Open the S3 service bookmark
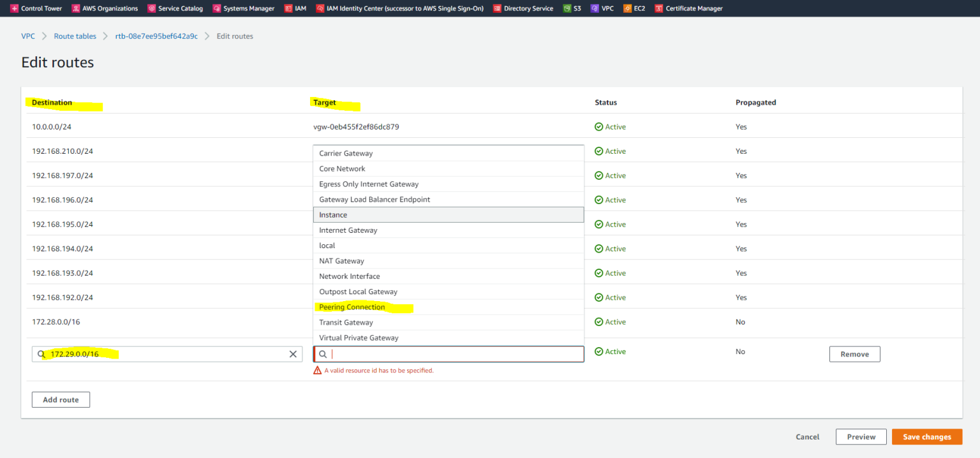980x458 pixels. (572, 8)
